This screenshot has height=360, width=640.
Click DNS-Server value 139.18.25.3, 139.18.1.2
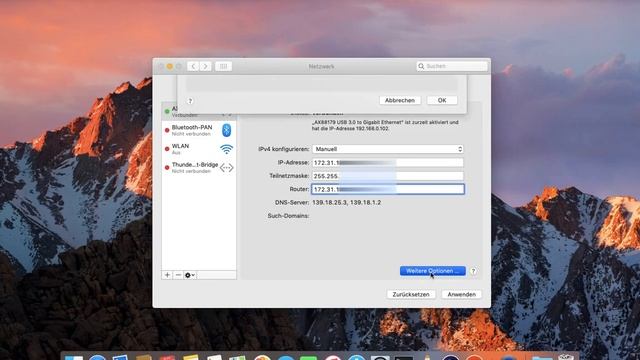(347, 202)
